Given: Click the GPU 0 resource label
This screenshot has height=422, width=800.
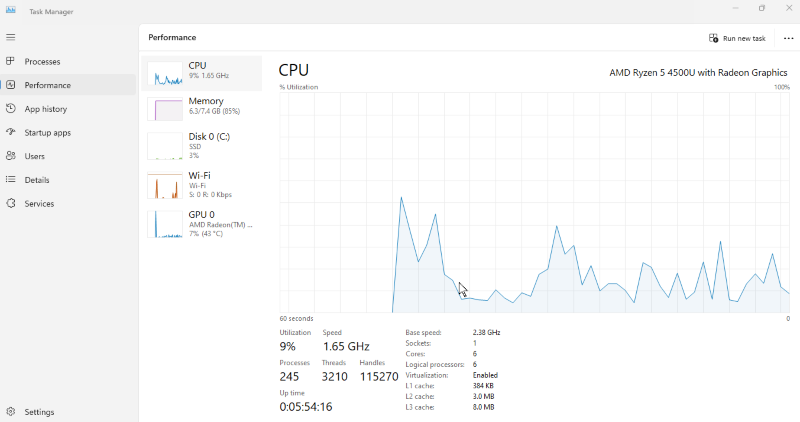Looking at the screenshot, I should [202, 214].
